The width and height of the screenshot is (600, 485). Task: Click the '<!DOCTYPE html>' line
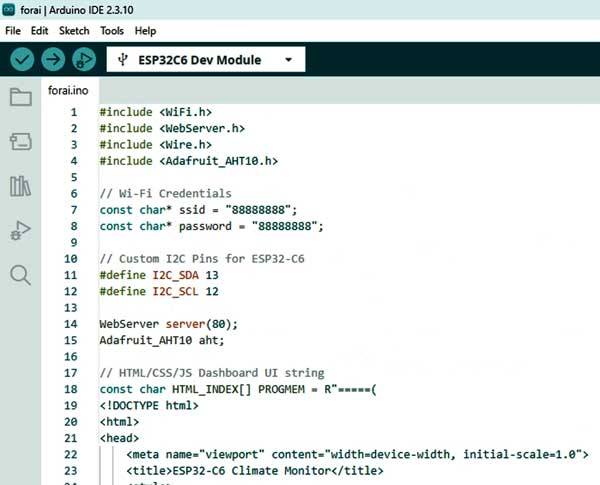tap(149, 405)
